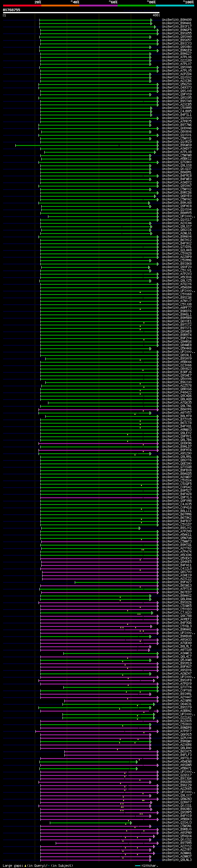
Task: Click UniRef100_B9FMT6 entry
Action: (x=177, y=450)
